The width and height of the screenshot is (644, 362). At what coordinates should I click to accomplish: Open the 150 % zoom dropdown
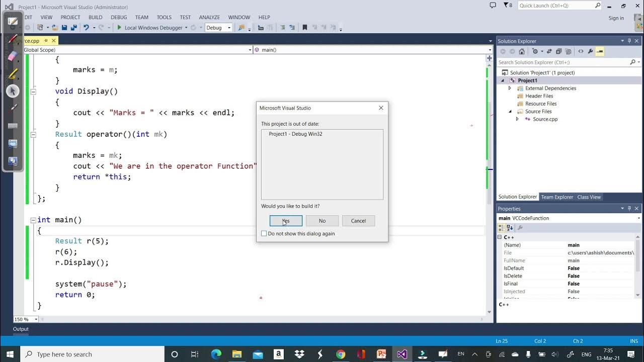36,319
